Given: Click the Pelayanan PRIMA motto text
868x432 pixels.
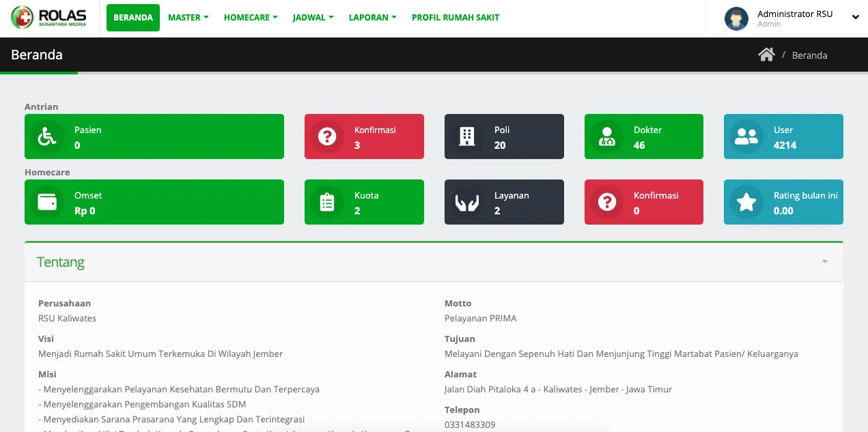Looking at the screenshot, I should coord(481,318).
